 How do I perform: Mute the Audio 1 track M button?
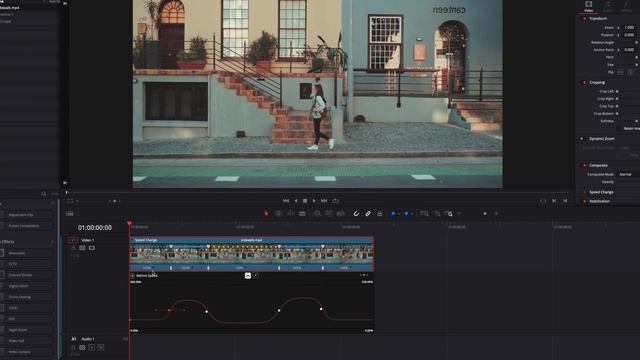point(101,348)
